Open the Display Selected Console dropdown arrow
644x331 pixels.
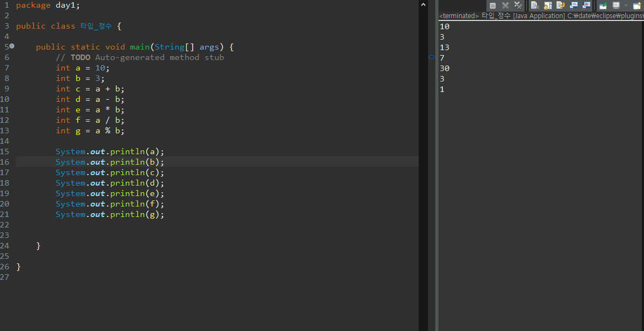pyautogui.click(x=626, y=6)
